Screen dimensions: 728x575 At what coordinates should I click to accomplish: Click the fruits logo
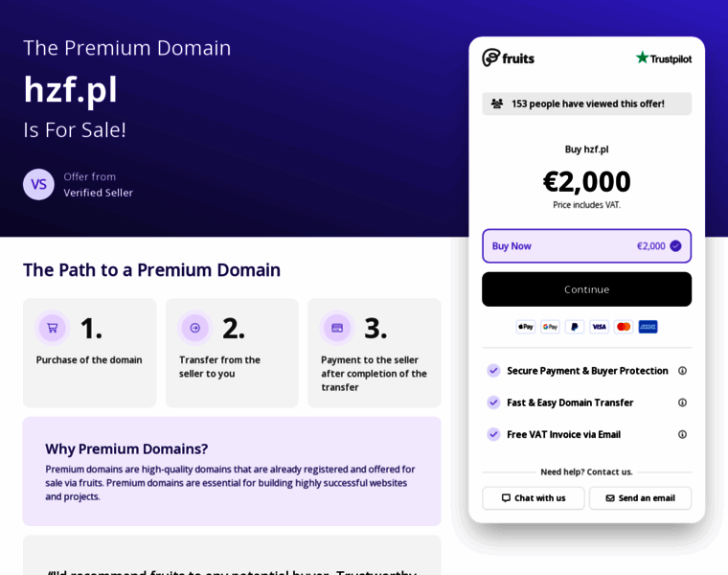508,58
